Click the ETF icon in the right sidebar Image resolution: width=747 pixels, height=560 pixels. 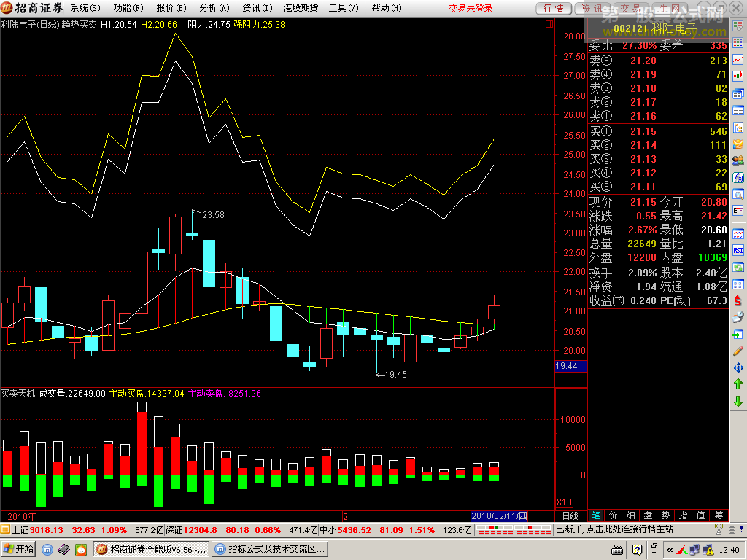(738, 211)
